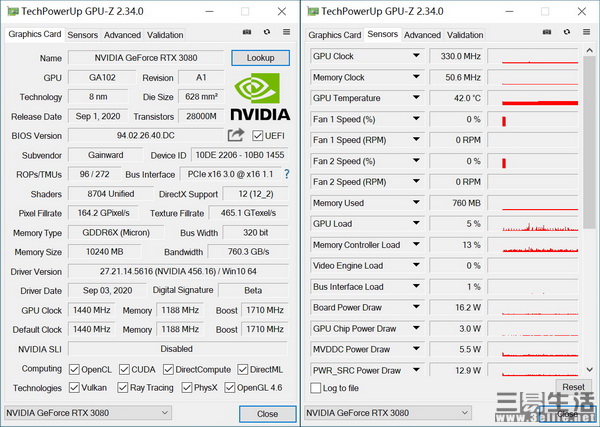Open PWR_SRC Power Draw sensor dropdown
Viewport: 600px width, 427px height.
click(x=416, y=370)
